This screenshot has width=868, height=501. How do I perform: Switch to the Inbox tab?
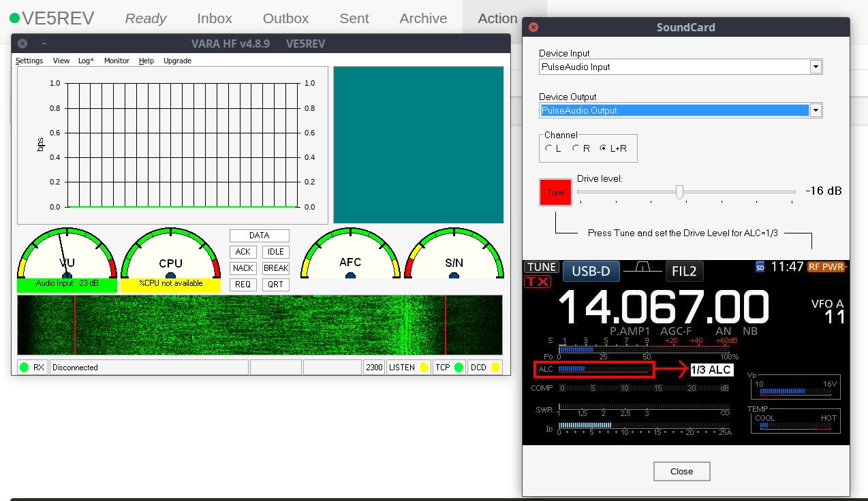pyautogui.click(x=215, y=18)
